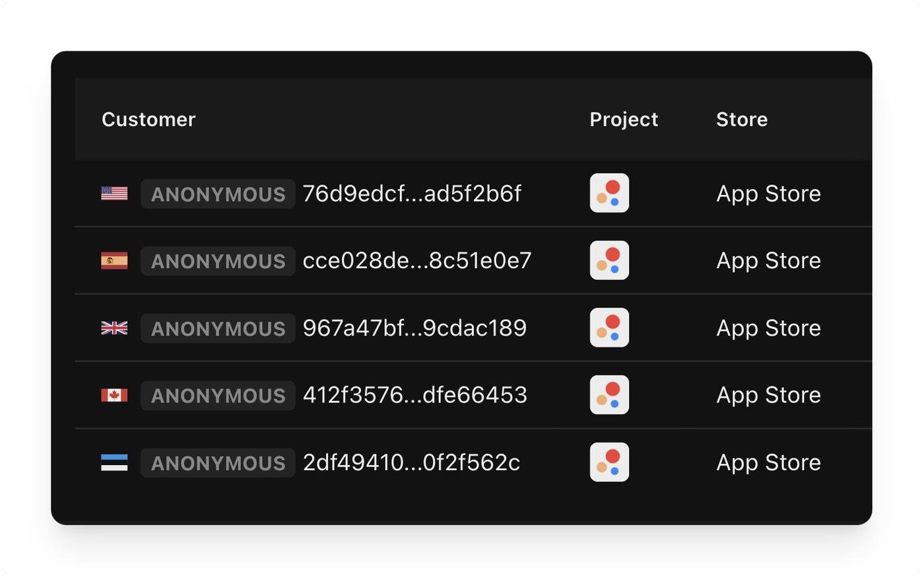
Task: Open customer 76d9edcf...ad5f2b6f
Action: [x=412, y=194]
